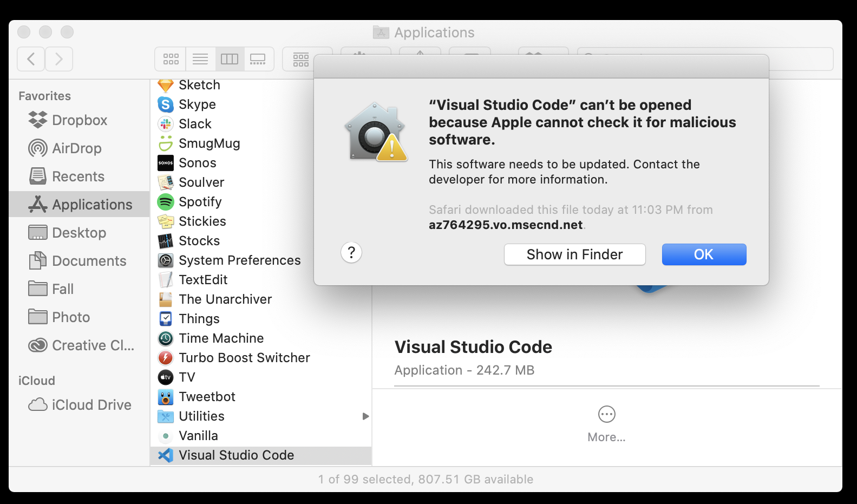Open iCloud Drive in the sidebar
Viewport: 857px width, 504px height.
[80, 405]
